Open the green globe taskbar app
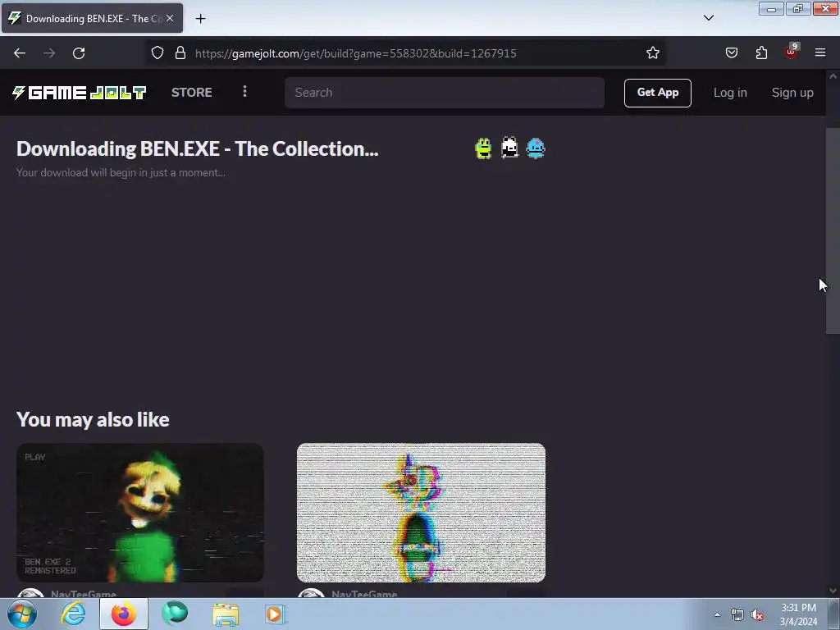840x630 pixels. coord(175,614)
